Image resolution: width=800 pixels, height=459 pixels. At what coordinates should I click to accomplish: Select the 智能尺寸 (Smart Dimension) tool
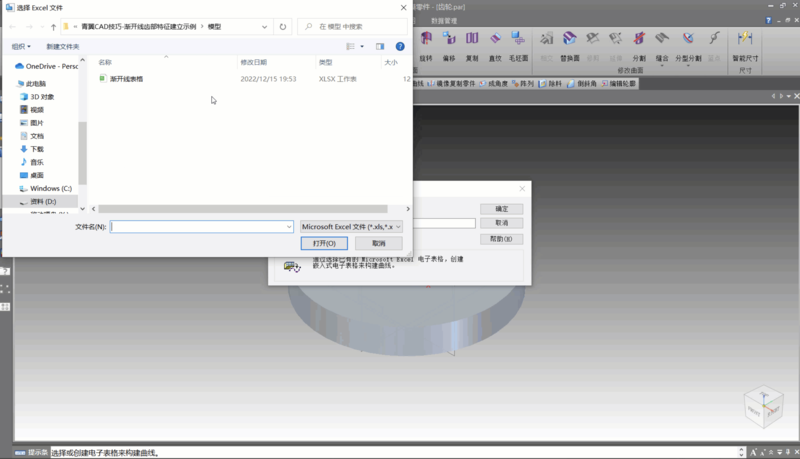click(745, 42)
